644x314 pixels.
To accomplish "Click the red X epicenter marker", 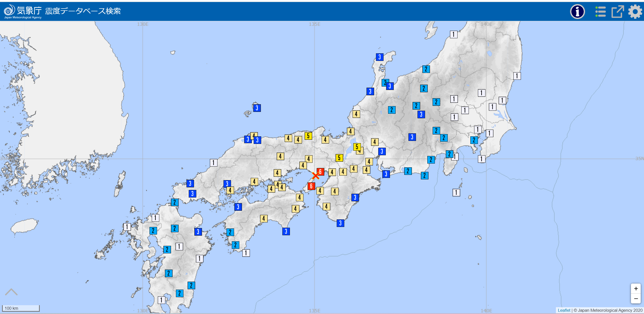I will 315,176.
